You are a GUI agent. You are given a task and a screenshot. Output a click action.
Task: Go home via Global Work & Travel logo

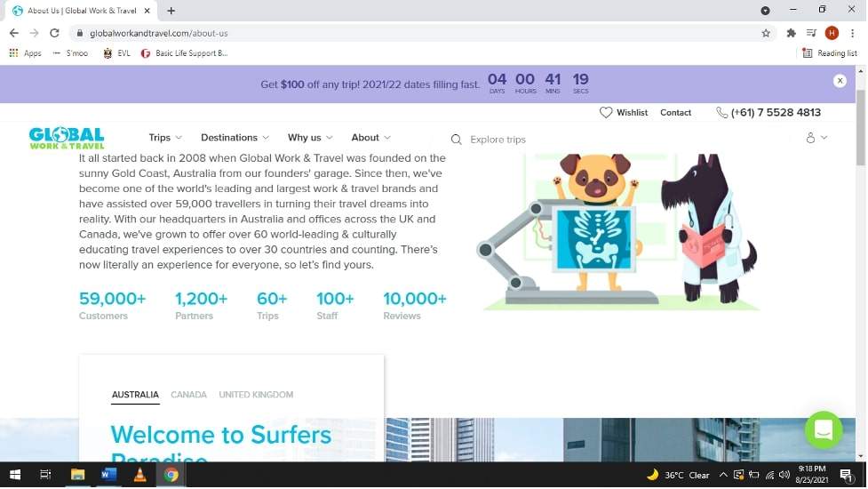(67, 138)
